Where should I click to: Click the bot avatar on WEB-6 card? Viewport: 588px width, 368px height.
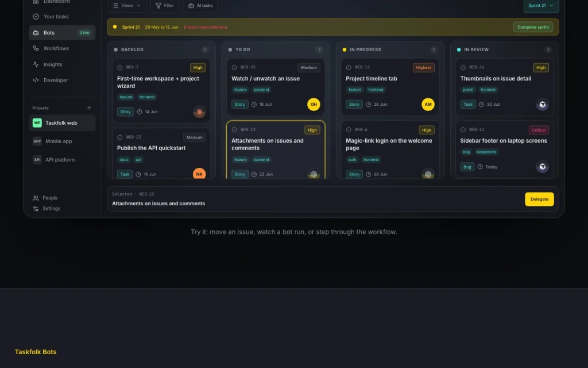click(x=428, y=174)
